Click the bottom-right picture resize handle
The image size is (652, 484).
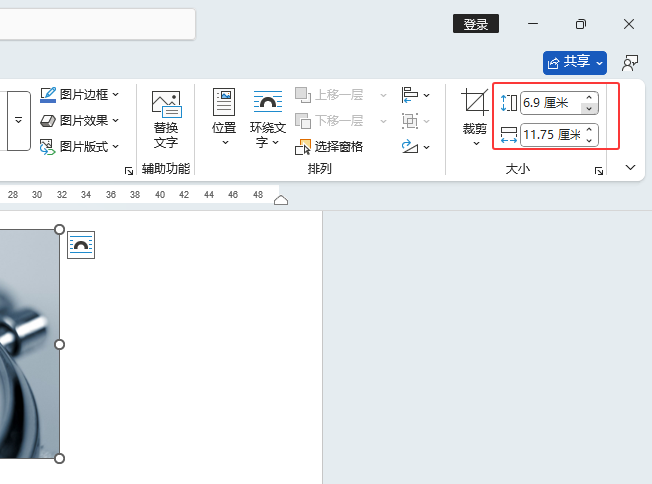tap(59, 458)
